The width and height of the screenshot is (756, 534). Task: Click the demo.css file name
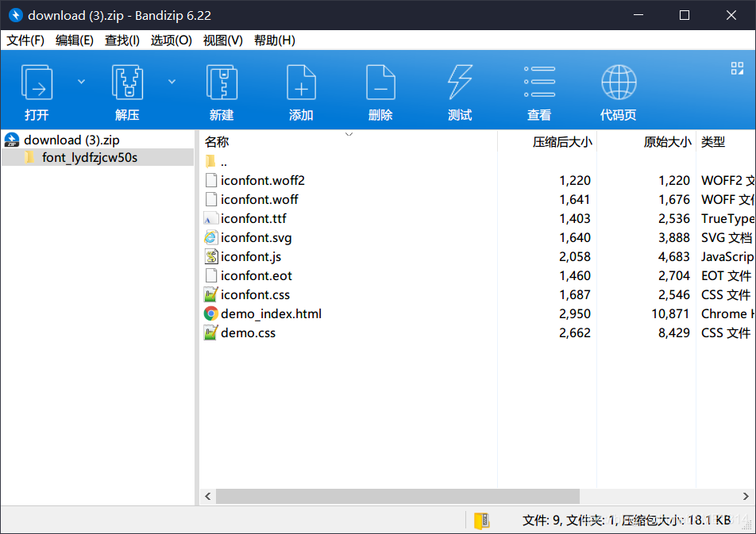[x=249, y=333]
